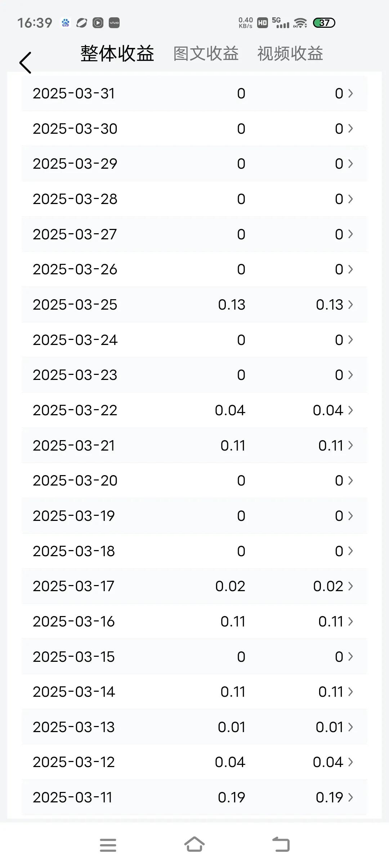Screen dimensions: 389x868
Task: Tap the vivo notification icon
Action: tap(114, 23)
